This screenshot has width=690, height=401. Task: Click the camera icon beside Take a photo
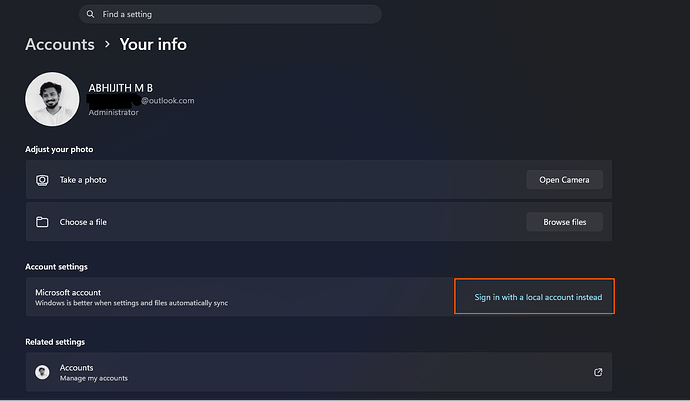tap(42, 180)
